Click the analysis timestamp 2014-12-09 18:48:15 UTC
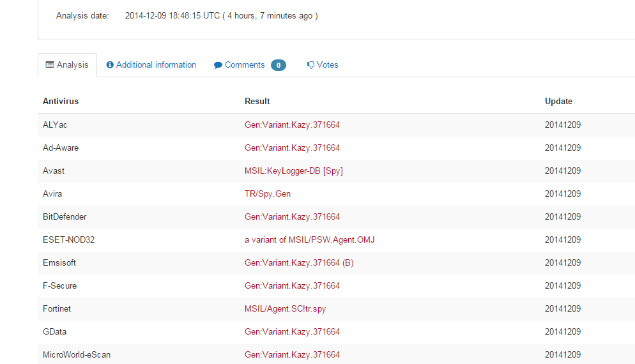This screenshot has width=635, height=364. [172, 16]
